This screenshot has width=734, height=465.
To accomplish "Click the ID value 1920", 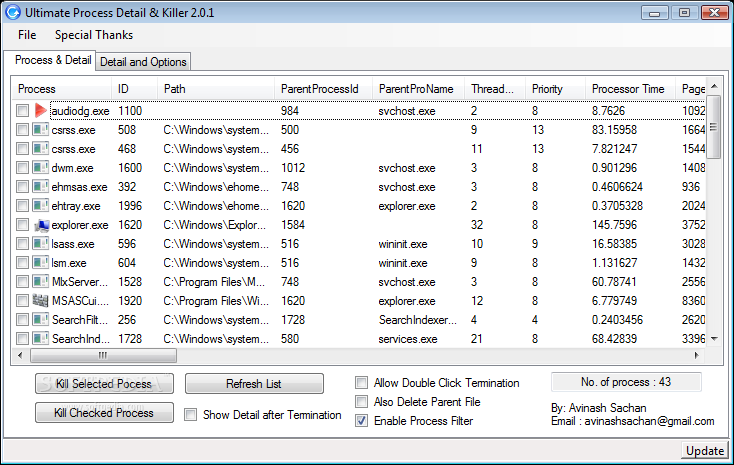I will click(130, 301).
